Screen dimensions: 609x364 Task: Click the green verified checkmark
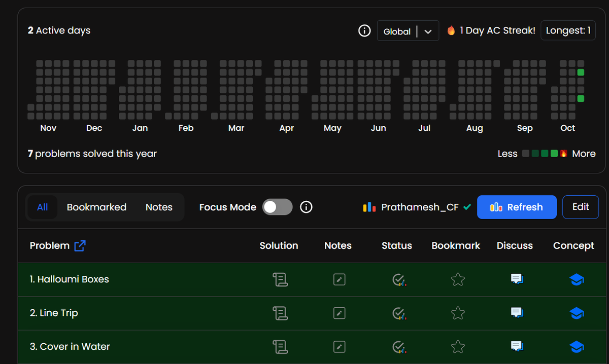[x=467, y=207]
